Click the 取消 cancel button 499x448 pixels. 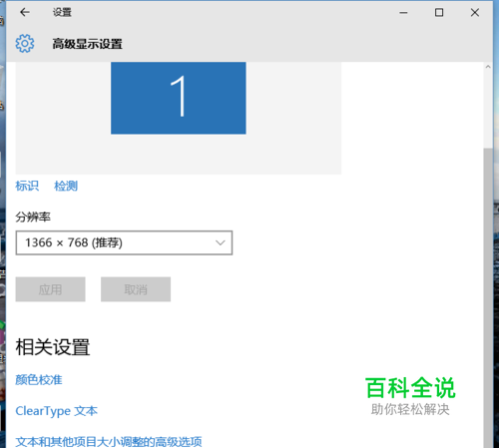[136, 289]
